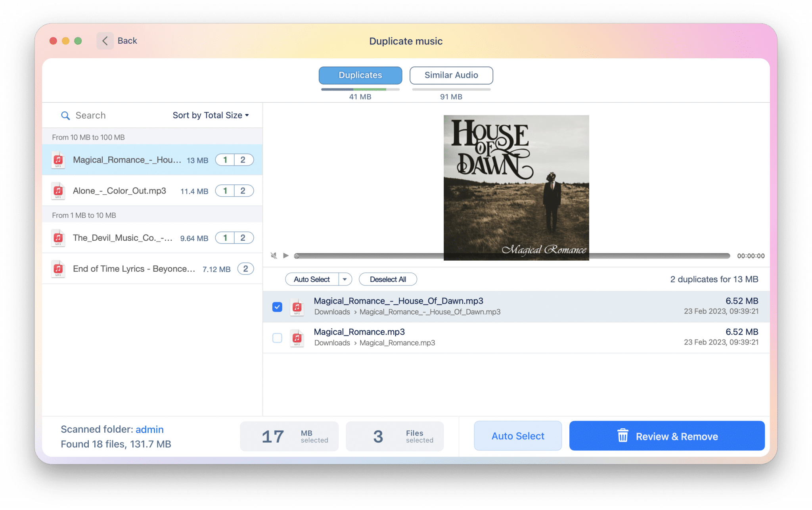The image size is (812, 510).
Task: Click the trash icon in Review & Remove
Action: 623,435
